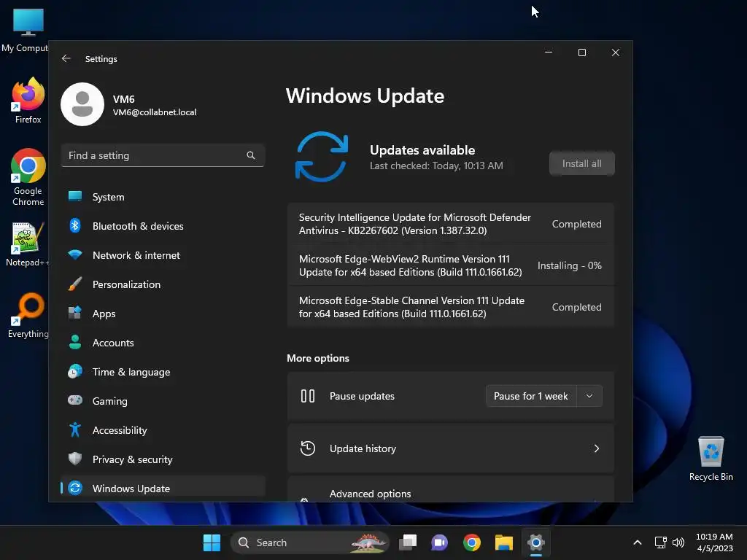The image size is (747, 560).
Task: Maximize the Settings window
Action: (x=581, y=52)
